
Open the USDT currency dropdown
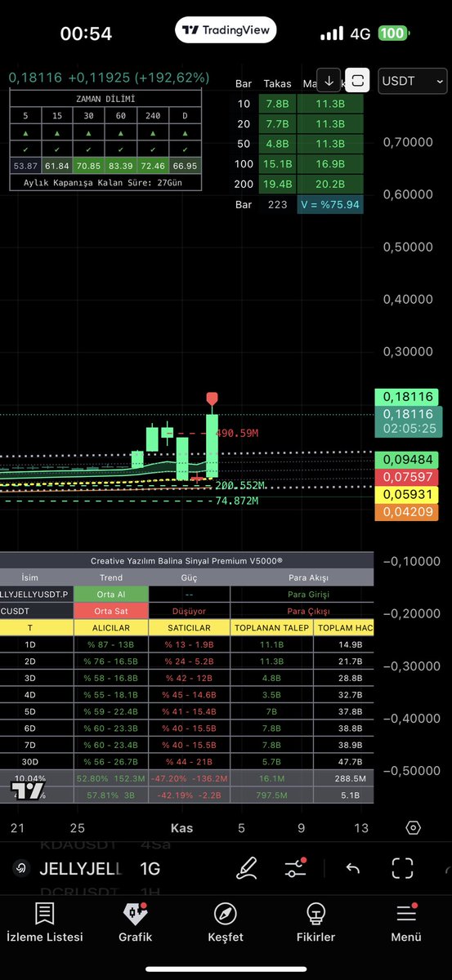click(x=414, y=80)
